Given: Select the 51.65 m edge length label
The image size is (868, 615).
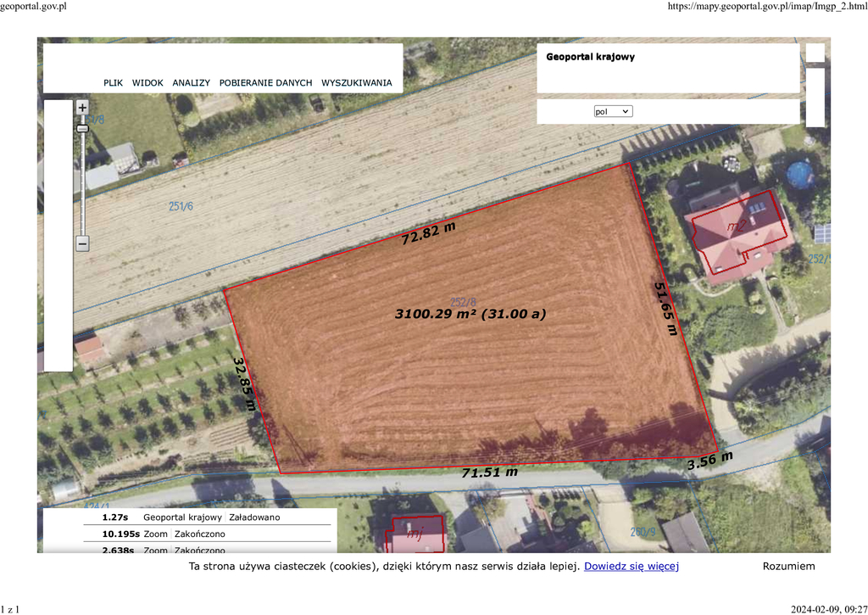Looking at the screenshot, I should coord(665,308).
